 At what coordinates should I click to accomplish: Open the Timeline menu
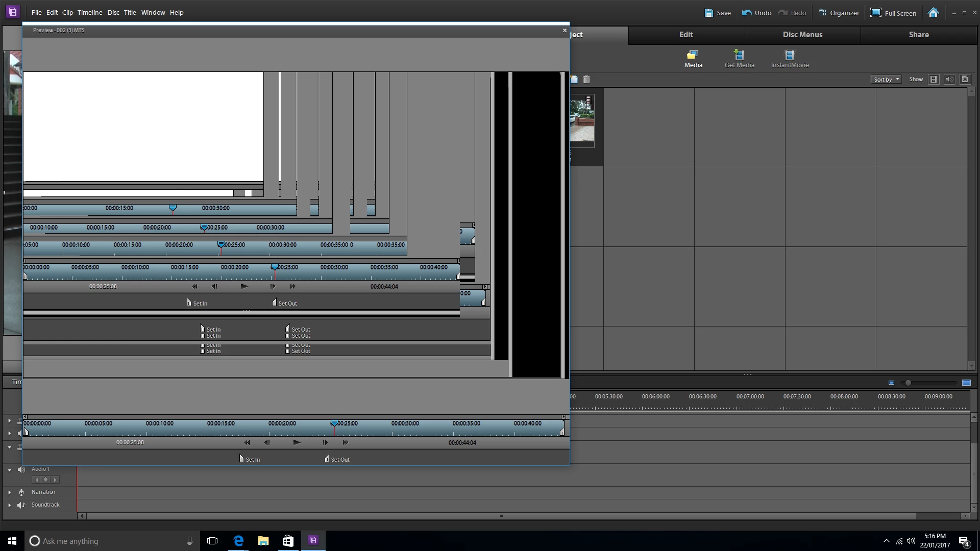click(90, 12)
